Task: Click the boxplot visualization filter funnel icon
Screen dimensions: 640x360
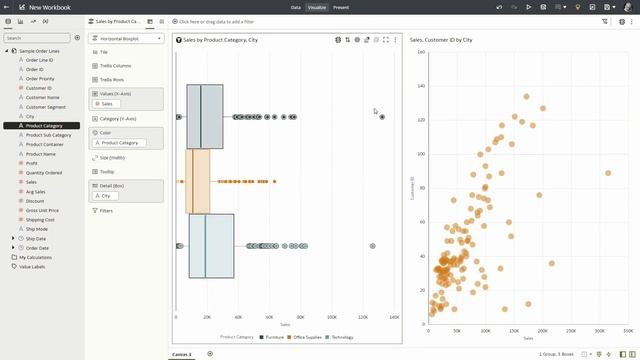Action: [179, 40]
